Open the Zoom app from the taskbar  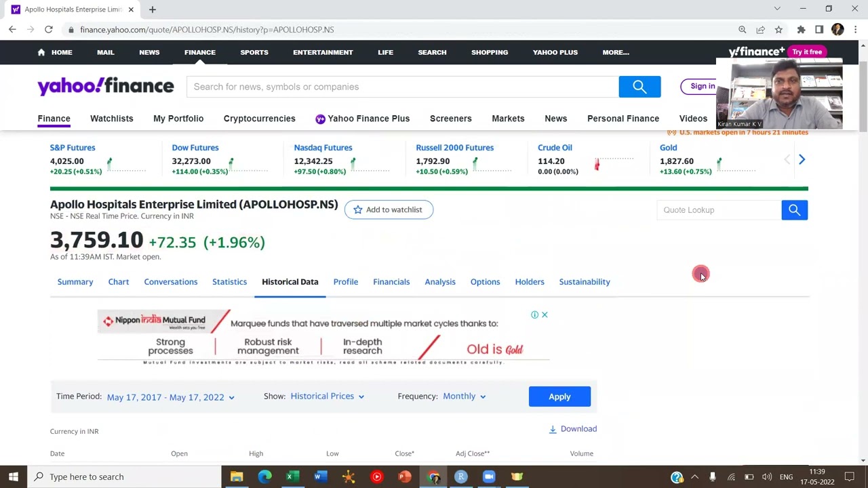[489, 476]
